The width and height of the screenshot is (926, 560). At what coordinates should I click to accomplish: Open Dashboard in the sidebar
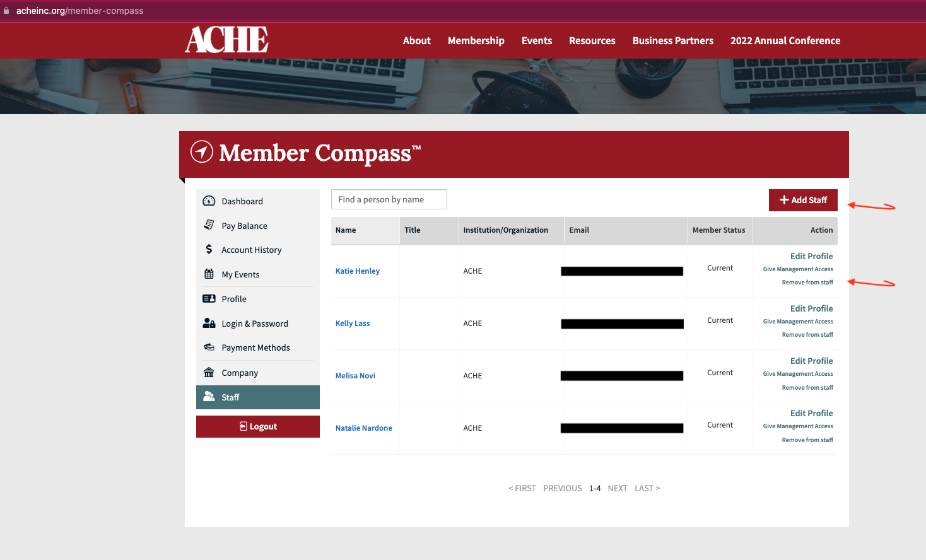258,201
